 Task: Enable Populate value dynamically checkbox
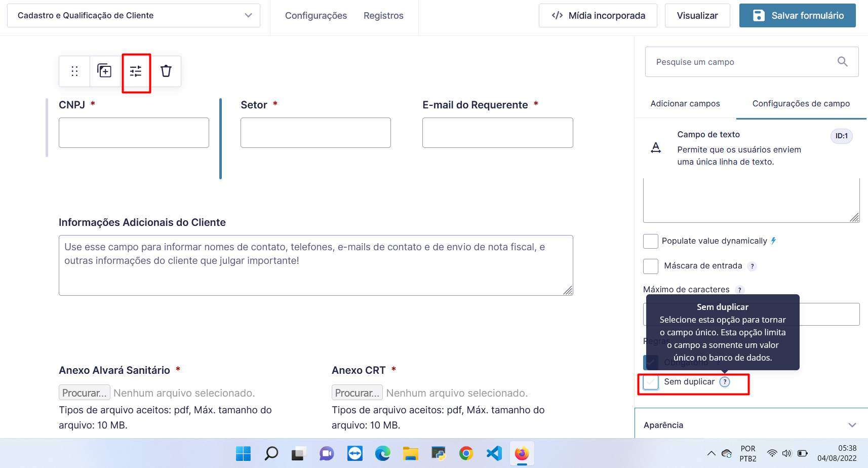click(x=651, y=241)
